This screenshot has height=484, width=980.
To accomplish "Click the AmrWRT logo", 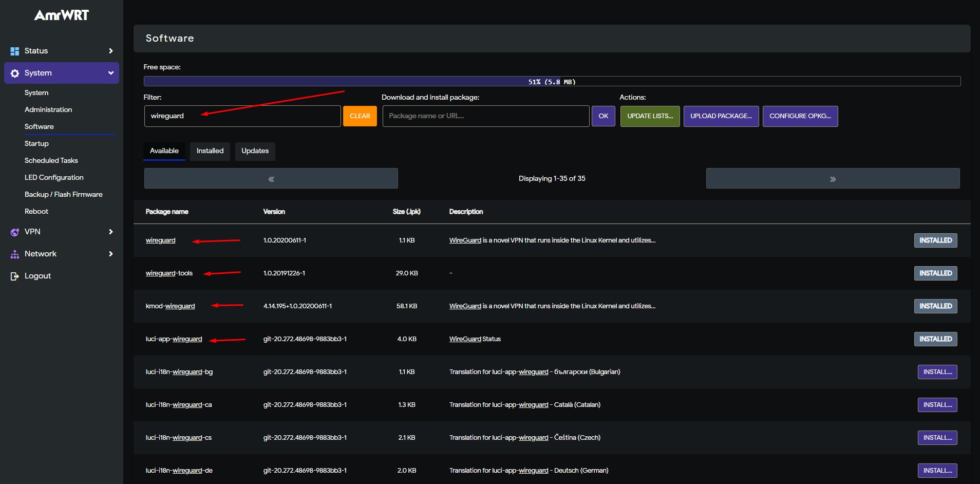I will 62,15.
